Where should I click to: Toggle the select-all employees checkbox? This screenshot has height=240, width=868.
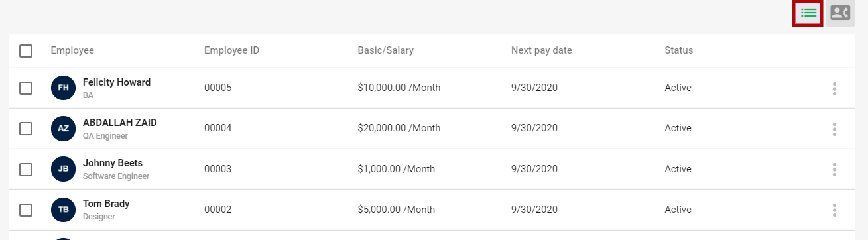click(x=26, y=51)
